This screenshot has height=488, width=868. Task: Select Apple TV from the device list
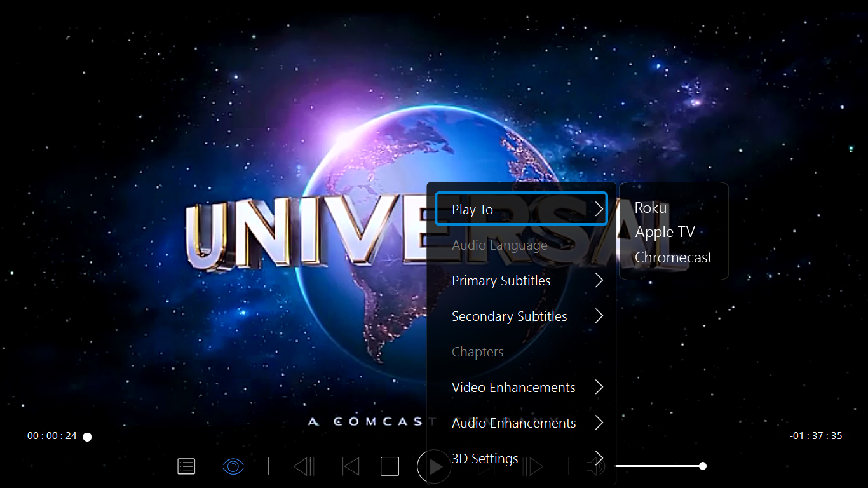coord(665,231)
